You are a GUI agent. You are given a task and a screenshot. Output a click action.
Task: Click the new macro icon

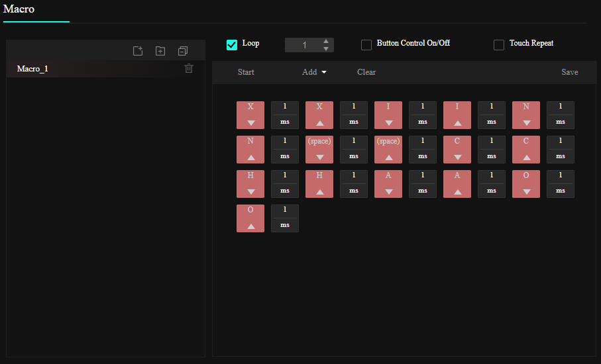pos(138,51)
